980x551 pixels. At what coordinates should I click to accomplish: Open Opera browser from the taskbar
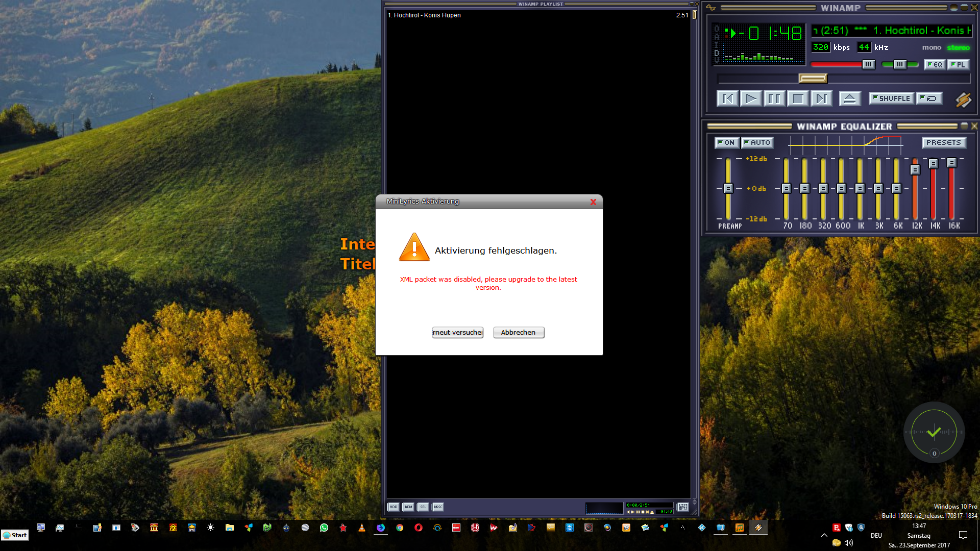pyautogui.click(x=419, y=528)
